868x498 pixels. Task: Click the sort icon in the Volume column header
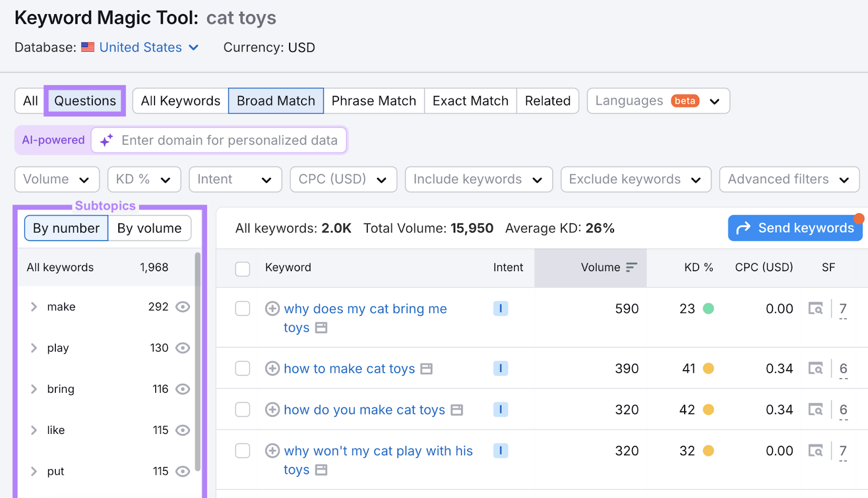pos(632,267)
